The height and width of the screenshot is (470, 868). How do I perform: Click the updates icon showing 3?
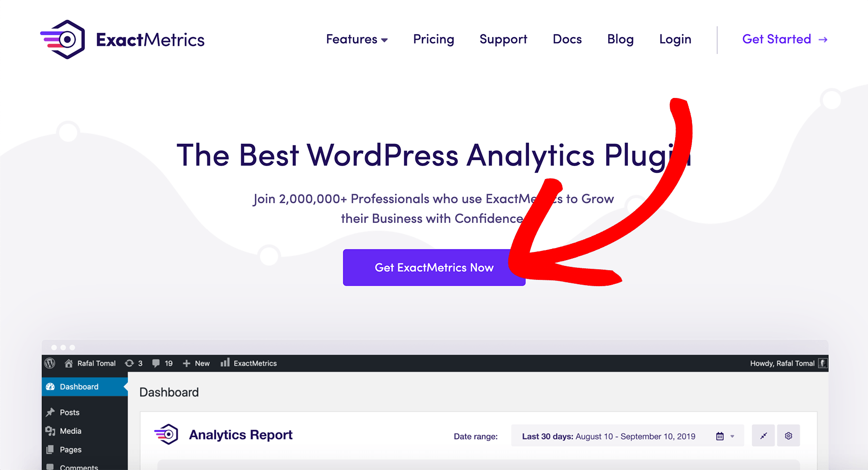[x=129, y=363]
